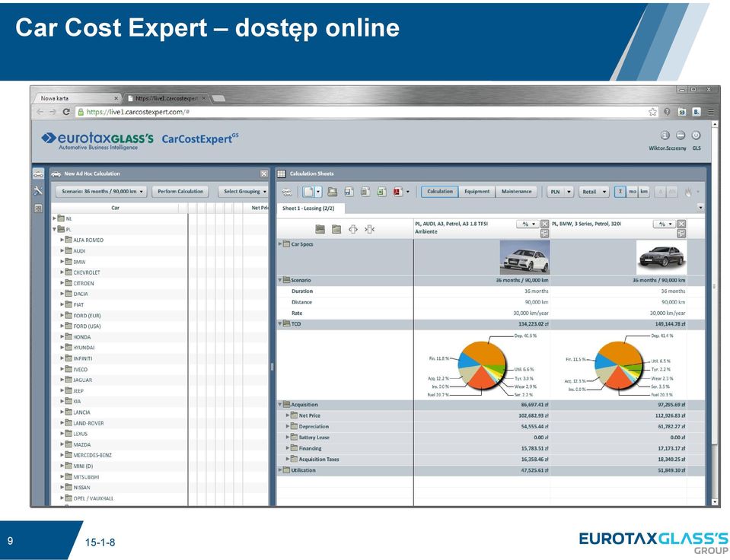Open the wrench and screwdriver tools sidebar icon
The width and height of the screenshot is (730, 560).
[38, 191]
